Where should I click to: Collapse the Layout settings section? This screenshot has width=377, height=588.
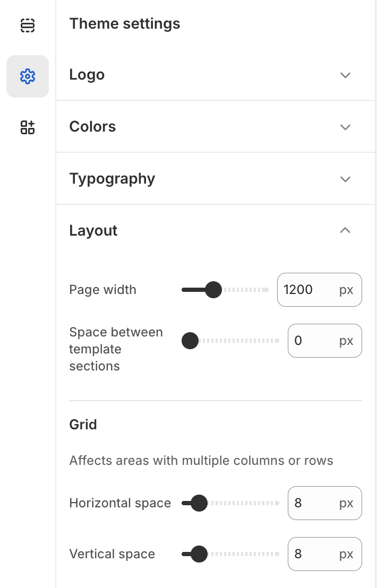click(345, 230)
